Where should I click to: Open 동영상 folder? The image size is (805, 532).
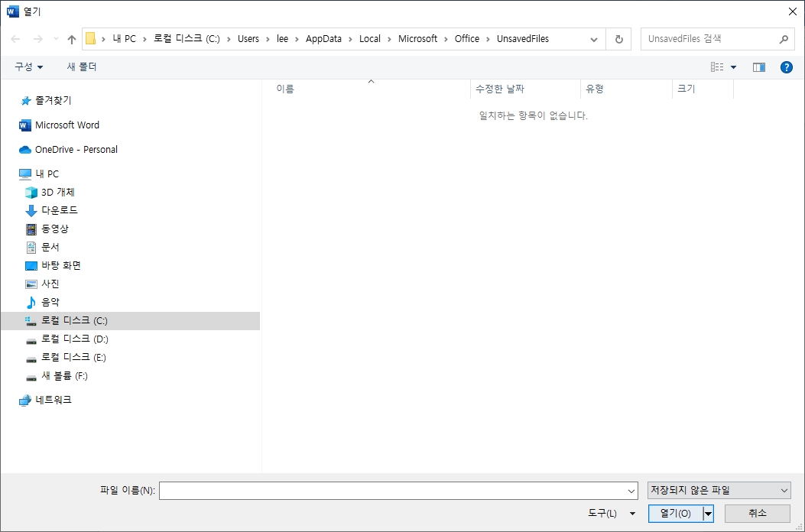[x=47, y=229]
